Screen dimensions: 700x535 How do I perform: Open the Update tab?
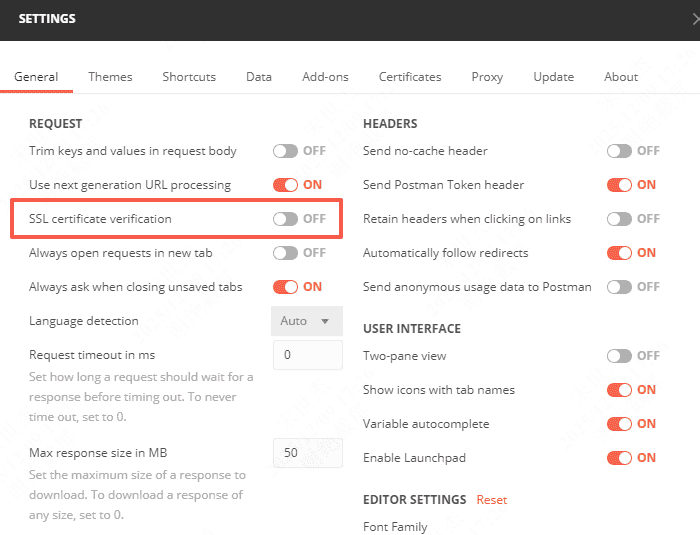pos(553,77)
